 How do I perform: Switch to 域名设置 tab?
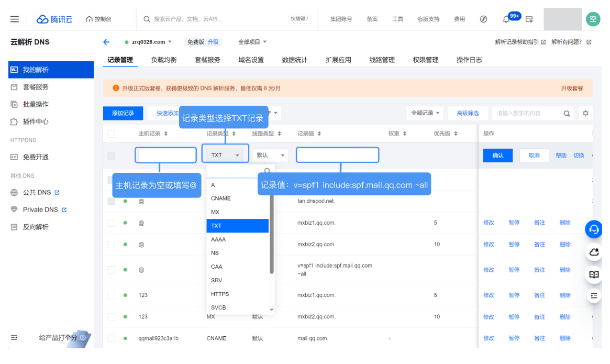coord(251,60)
